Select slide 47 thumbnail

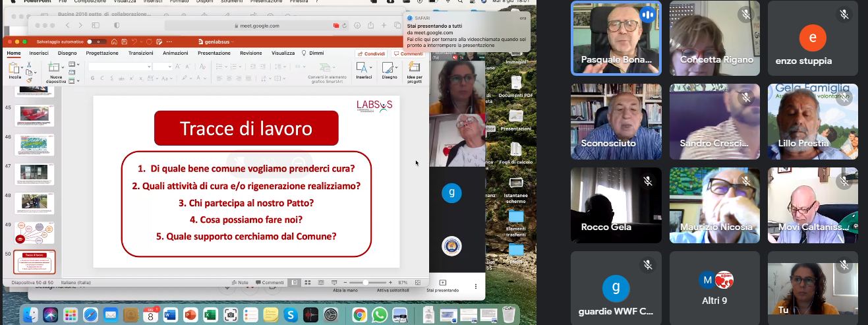click(34, 174)
